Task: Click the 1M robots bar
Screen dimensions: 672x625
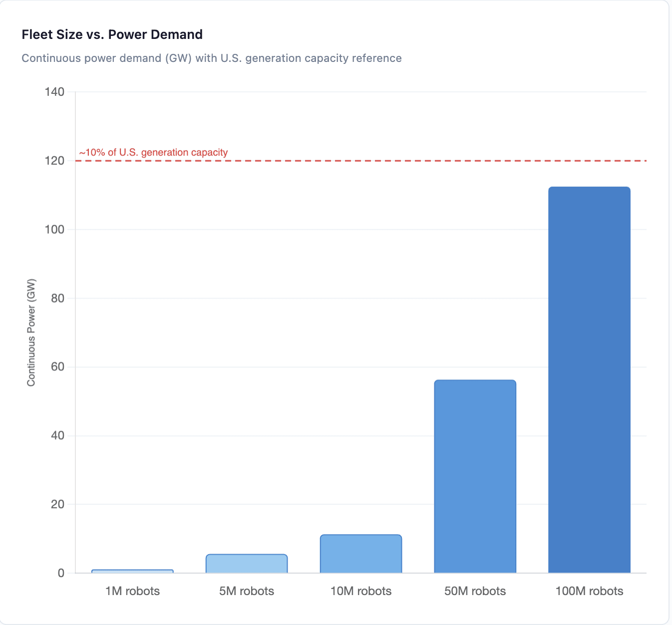Action: [x=132, y=571]
